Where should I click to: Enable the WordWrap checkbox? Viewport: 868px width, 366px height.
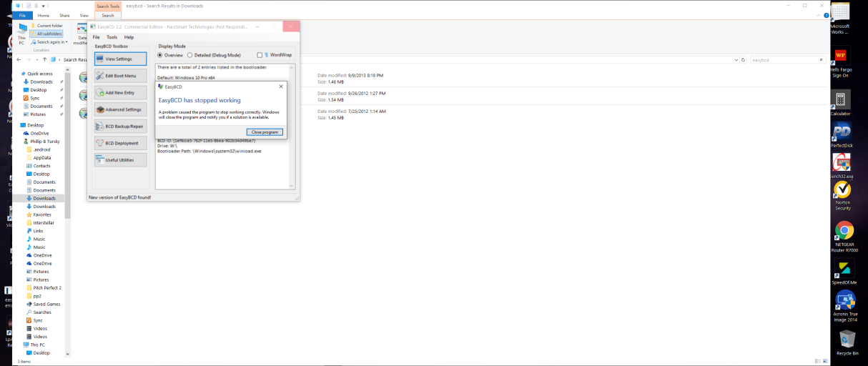coord(275,55)
